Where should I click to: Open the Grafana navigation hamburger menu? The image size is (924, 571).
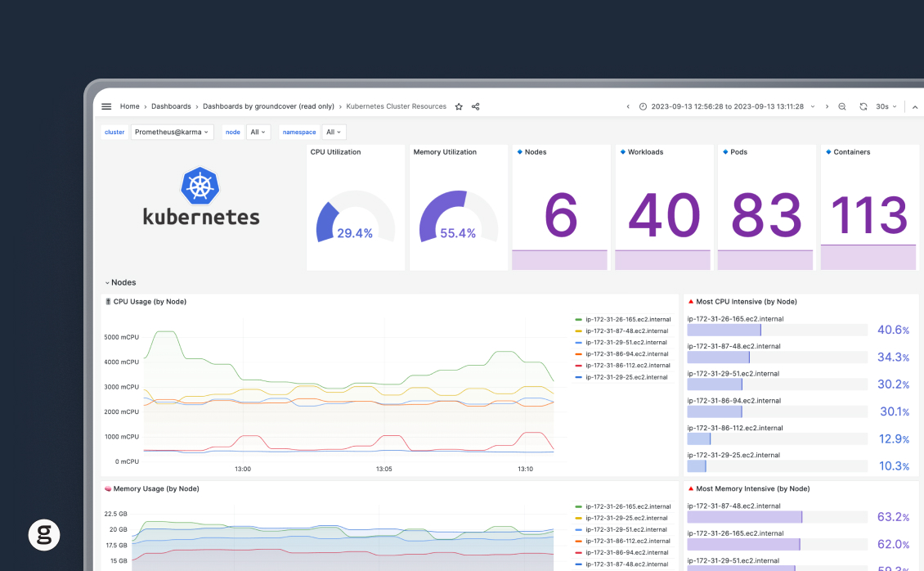[x=106, y=106]
